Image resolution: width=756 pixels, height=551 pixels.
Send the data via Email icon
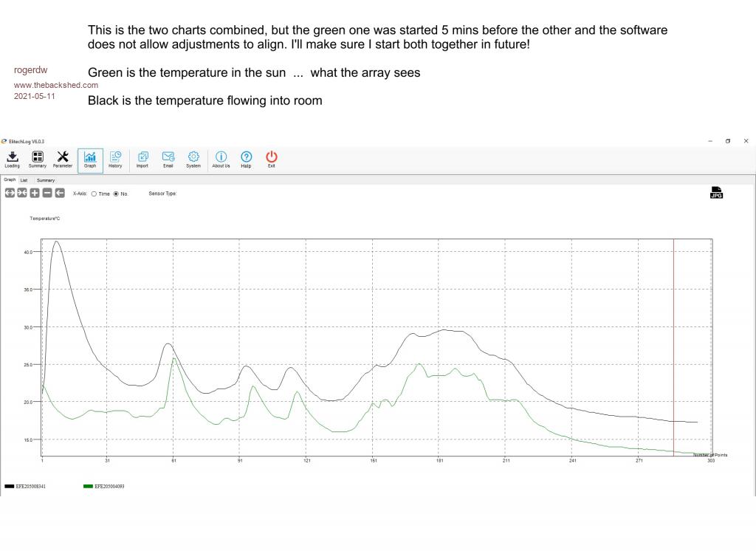click(x=168, y=159)
